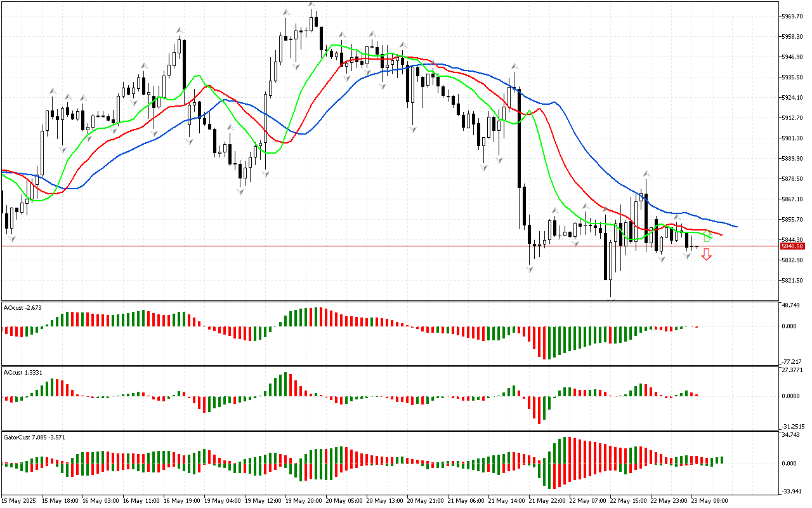Select the AOcust indicator label
This screenshot has height=508, width=812.
click(22, 307)
